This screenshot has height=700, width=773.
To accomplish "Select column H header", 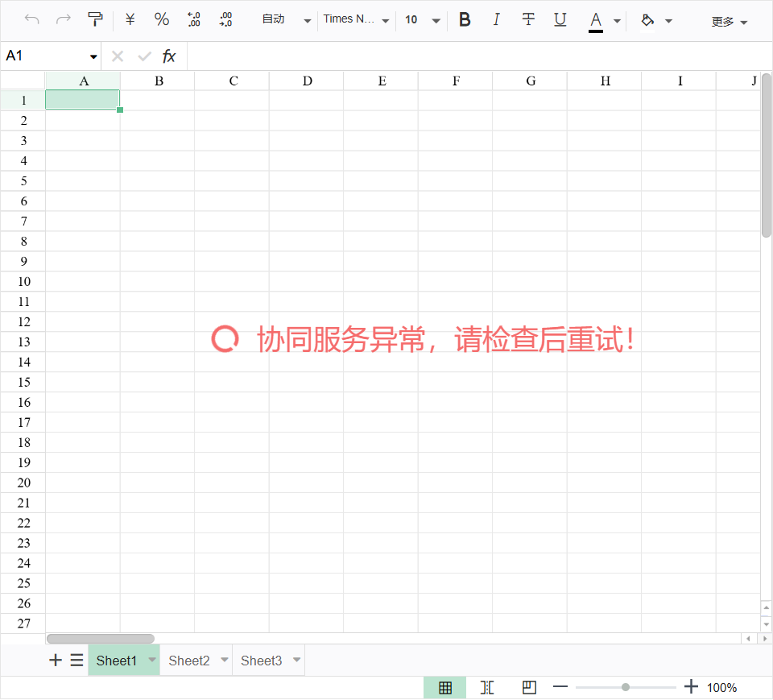I will click(x=605, y=81).
